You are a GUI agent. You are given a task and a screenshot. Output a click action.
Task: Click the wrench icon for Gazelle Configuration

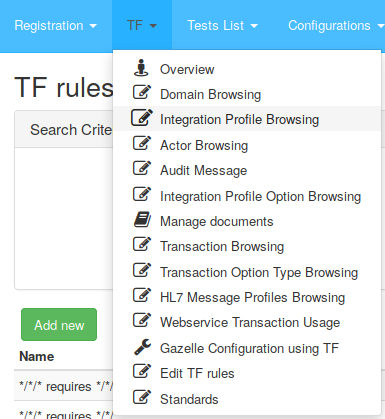143,347
